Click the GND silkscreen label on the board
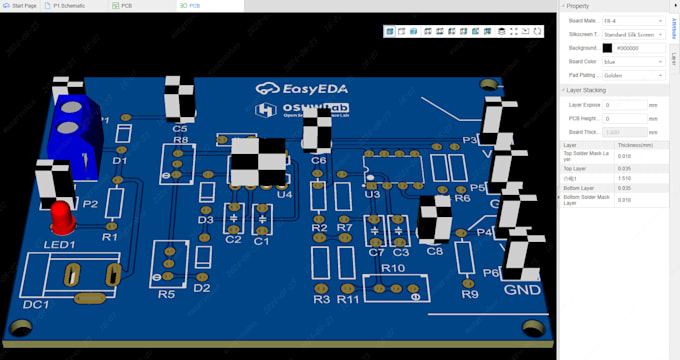The image size is (680, 360). pos(522,290)
